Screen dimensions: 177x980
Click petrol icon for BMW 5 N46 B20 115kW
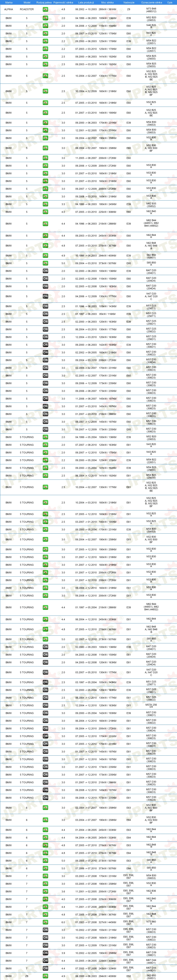click(x=45, y=26)
